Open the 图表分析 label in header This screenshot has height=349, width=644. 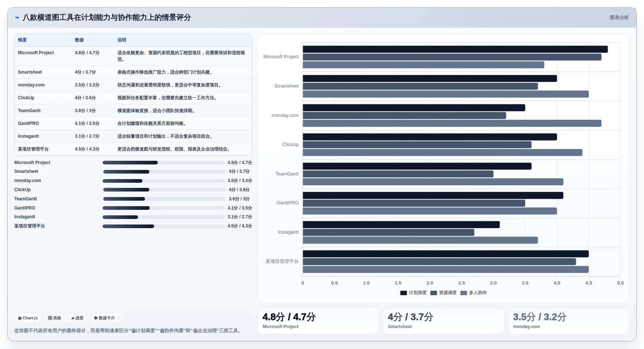click(619, 18)
